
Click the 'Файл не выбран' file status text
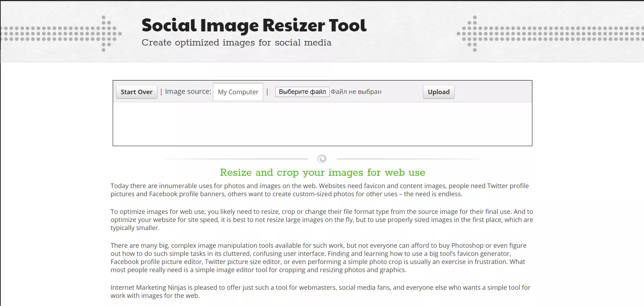pos(356,92)
